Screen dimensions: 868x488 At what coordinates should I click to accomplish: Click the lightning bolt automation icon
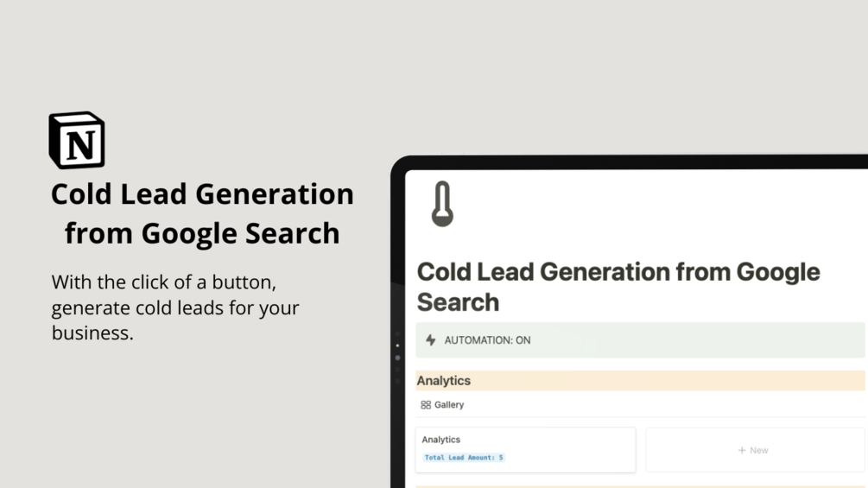431,339
